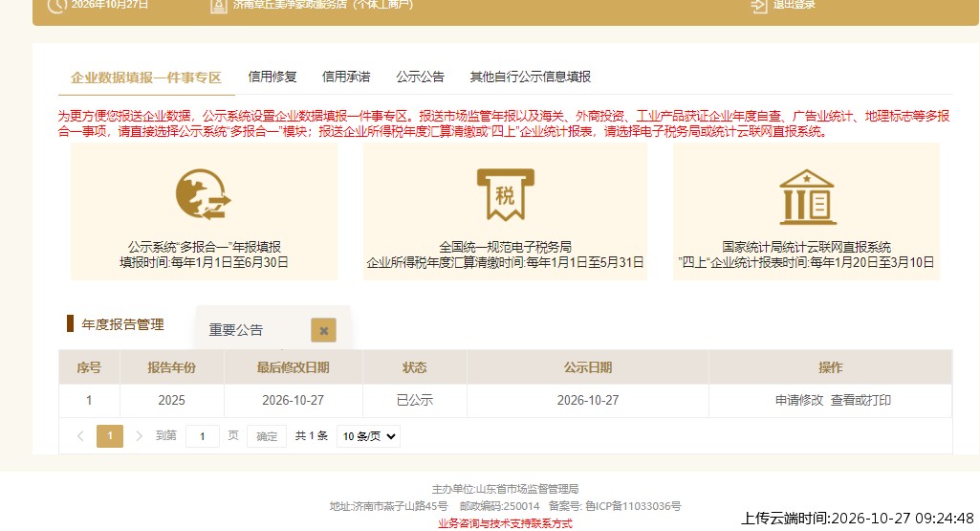Click the 公示系统"多报合一"年报填报 label
The width and height of the screenshot is (980, 531).
pyautogui.click(x=205, y=247)
